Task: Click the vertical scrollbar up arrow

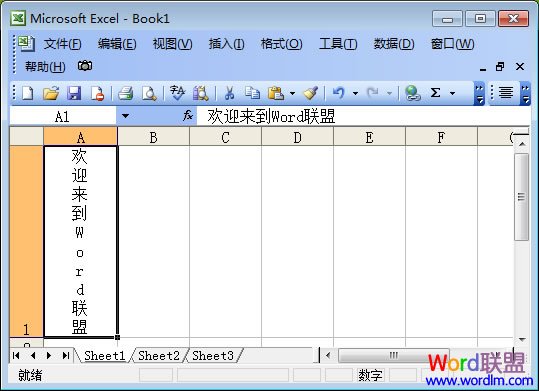Action: [522, 144]
